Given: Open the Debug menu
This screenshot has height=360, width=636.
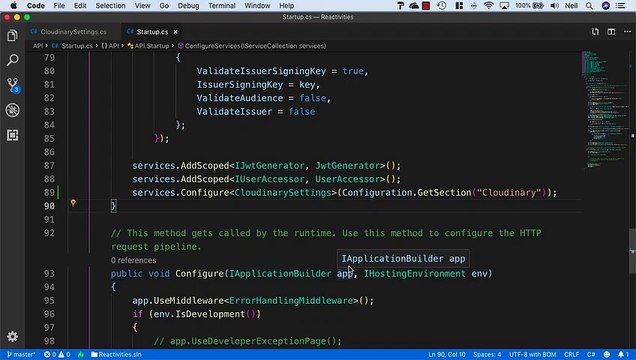Looking at the screenshot, I should tap(188, 6).
